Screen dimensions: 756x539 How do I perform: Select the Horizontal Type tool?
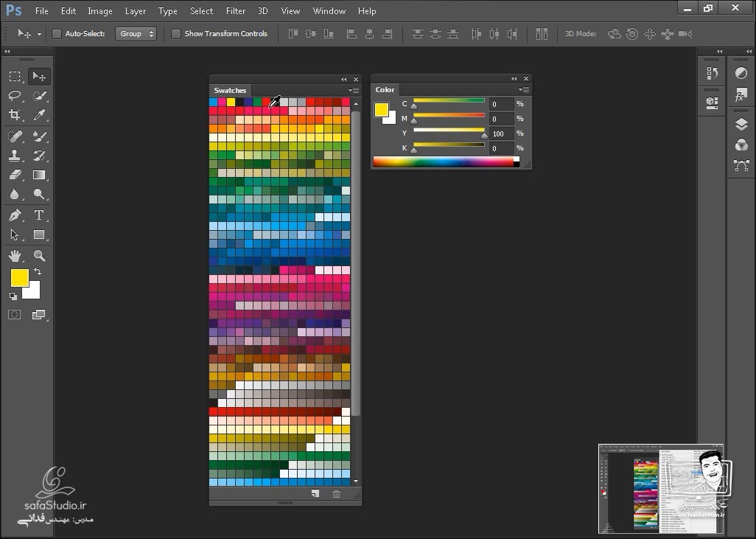(39, 215)
